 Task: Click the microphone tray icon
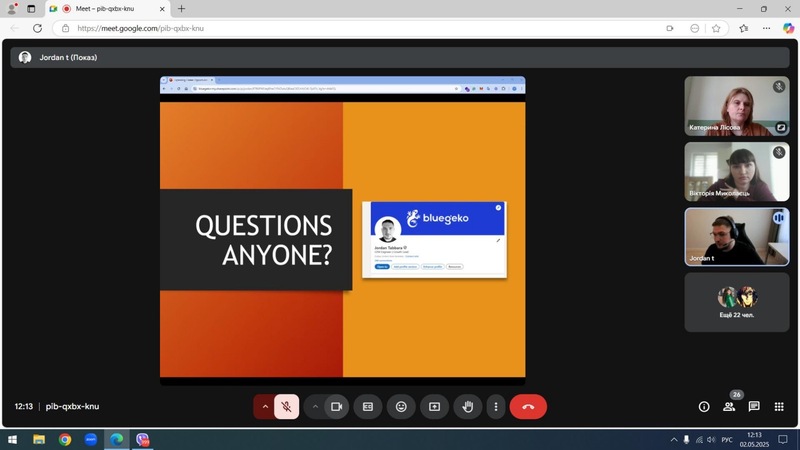tap(686, 439)
